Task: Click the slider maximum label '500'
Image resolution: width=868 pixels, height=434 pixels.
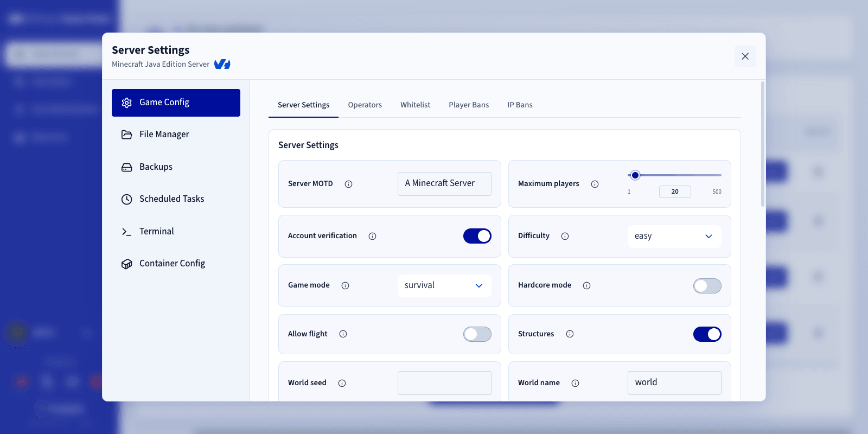Action: pos(717,192)
